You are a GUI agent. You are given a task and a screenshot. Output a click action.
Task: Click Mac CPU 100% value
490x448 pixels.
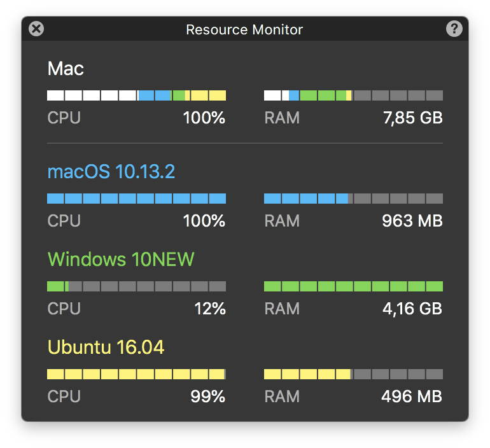pyautogui.click(x=204, y=118)
